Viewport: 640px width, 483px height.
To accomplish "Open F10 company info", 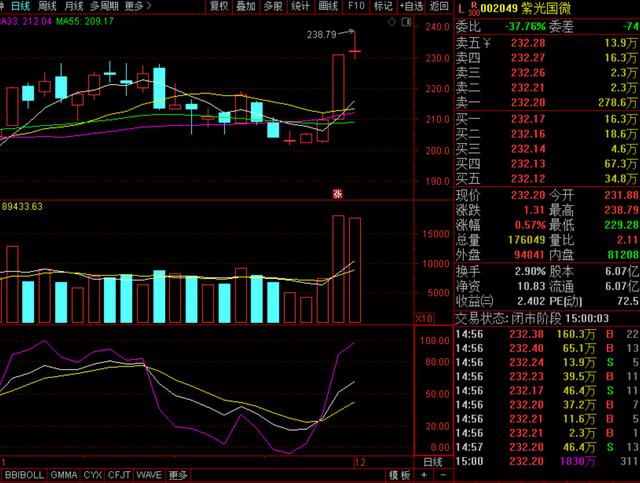I will tap(356, 6).
